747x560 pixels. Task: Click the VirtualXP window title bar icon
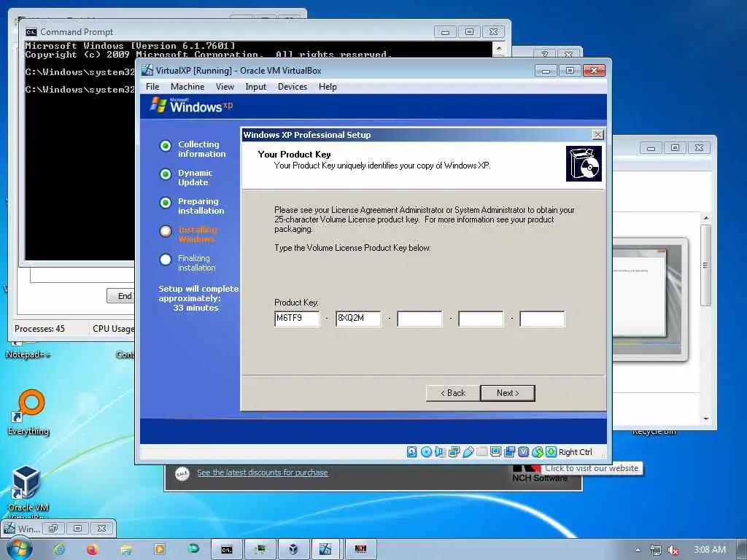point(147,71)
